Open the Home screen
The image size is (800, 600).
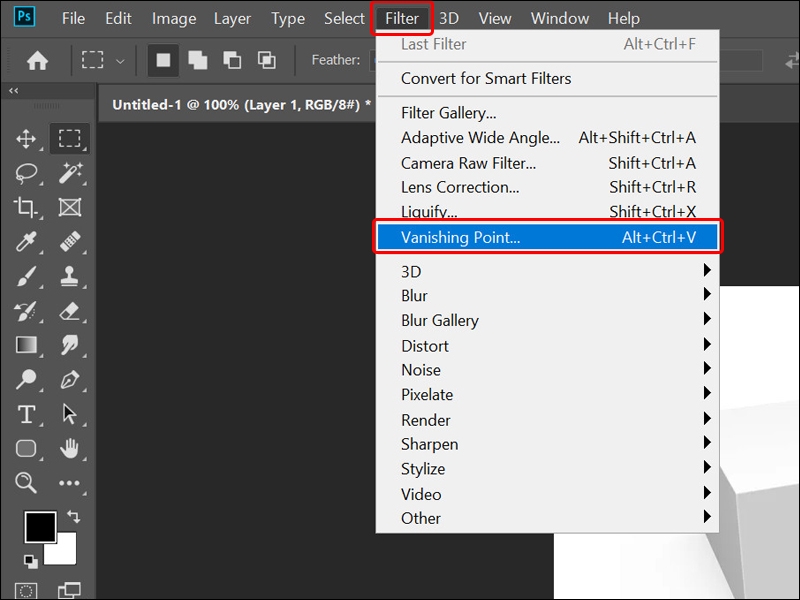click(x=37, y=60)
